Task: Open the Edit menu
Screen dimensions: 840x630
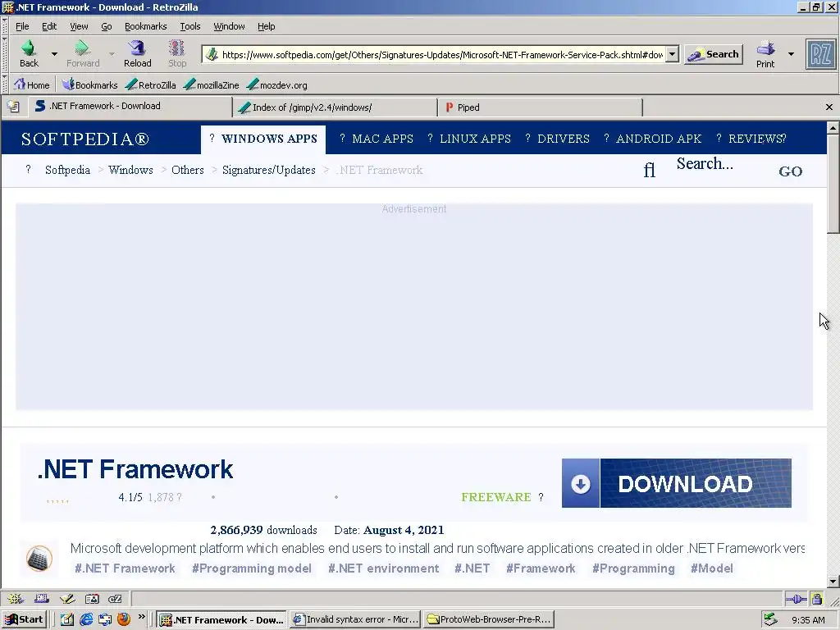Action: 49,26
